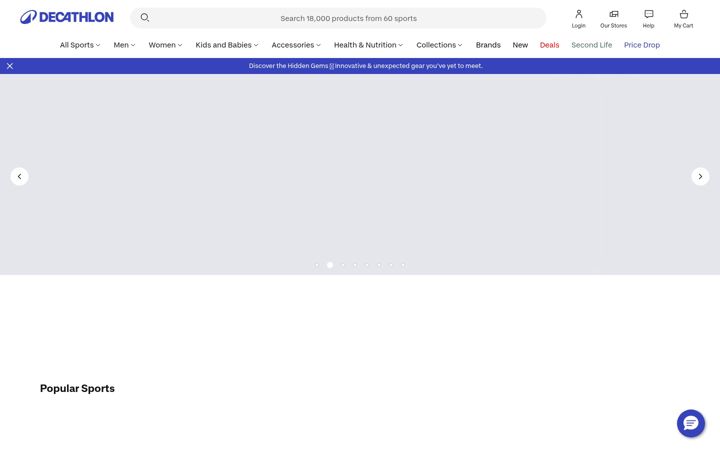Show previous carousel slide
The image size is (720, 450).
coord(19,176)
